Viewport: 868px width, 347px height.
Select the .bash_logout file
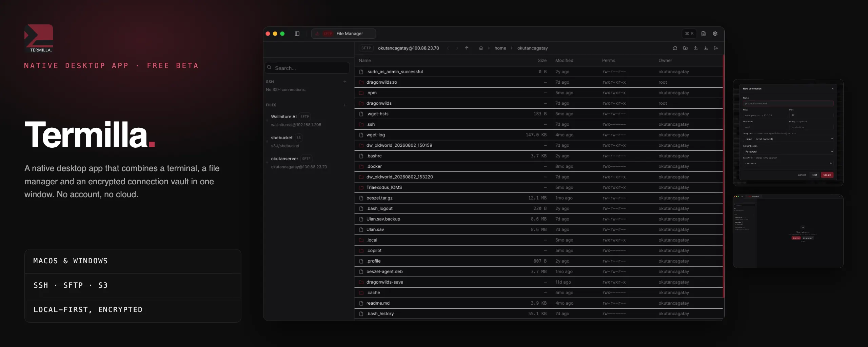pos(538,208)
